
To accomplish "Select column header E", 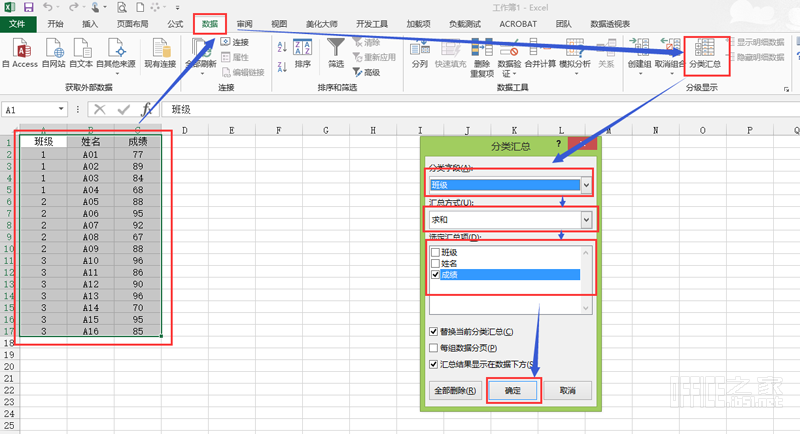I will (x=232, y=131).
